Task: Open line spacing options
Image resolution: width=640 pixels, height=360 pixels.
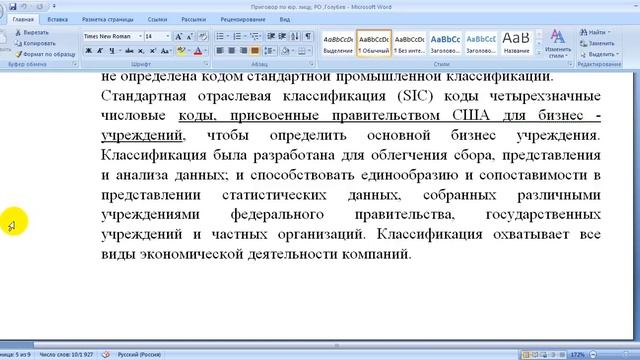Action: click(x=269, y=51)
